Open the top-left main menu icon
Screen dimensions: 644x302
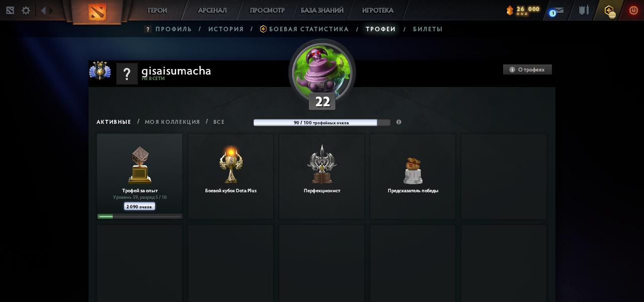point(10,10)
